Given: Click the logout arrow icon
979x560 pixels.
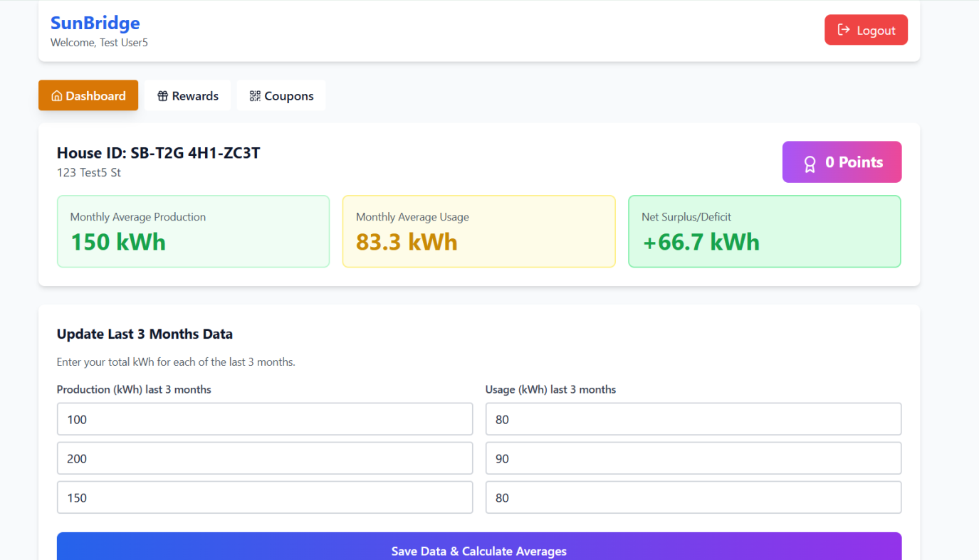Looking at the screenshot, I should point(844,30).
